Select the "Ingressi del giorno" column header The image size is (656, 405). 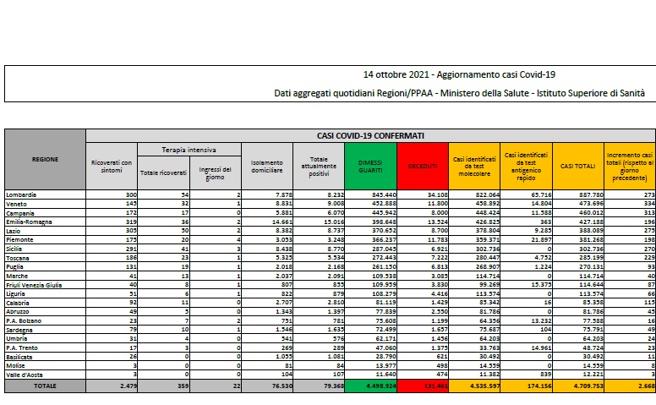(215, 173)
